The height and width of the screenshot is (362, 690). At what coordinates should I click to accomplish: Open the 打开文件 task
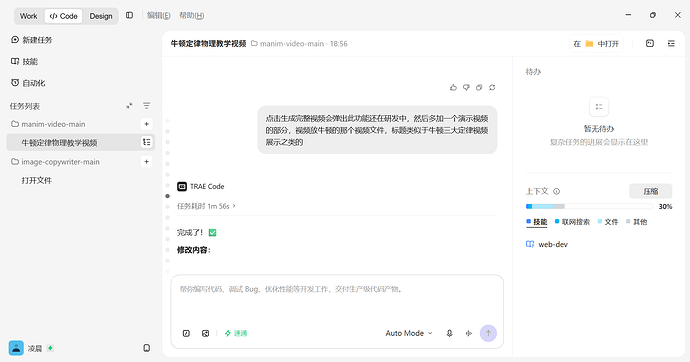pos(37,180)
